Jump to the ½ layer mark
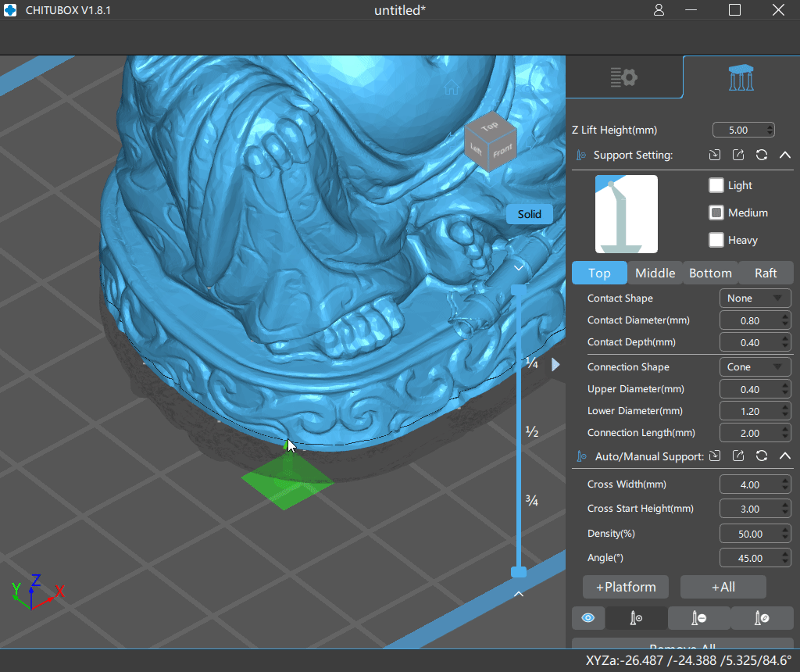 click(x=532, y=431)
